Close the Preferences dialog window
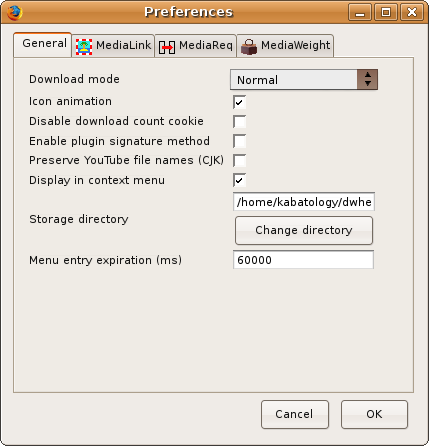Screen dimensions: 429x446 pos(412,13)
